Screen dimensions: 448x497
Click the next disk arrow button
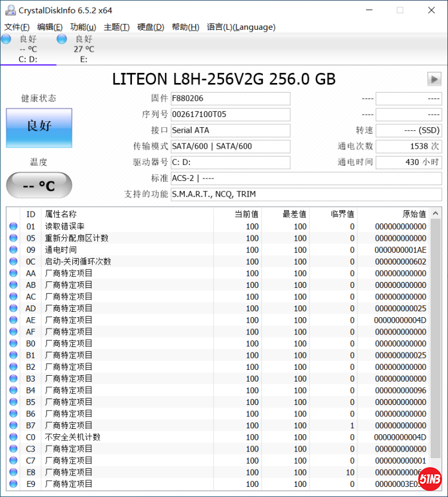tap(434, 79)
